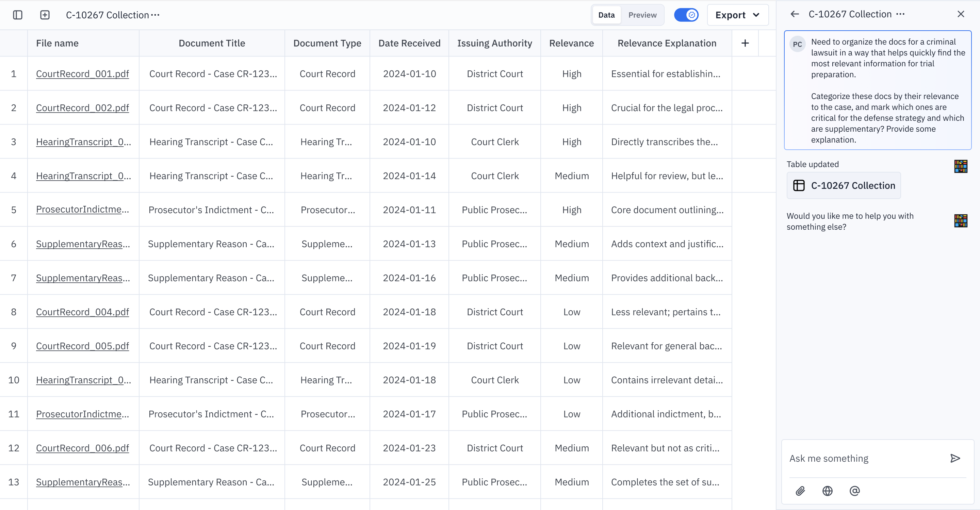
Task: Click the back arrow in chat panel
Action: [x=794, y=14]
